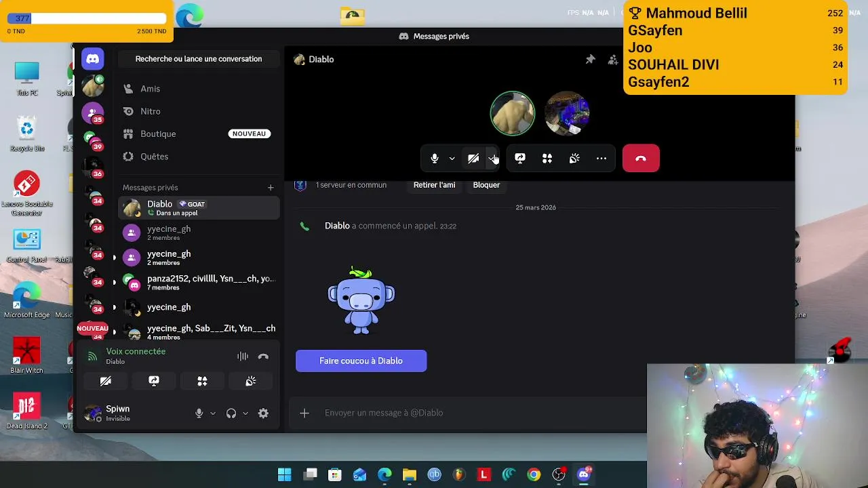Screen dimensions: 868x488
Task: Open the server with the 35 badge
Action: point(93,113)
